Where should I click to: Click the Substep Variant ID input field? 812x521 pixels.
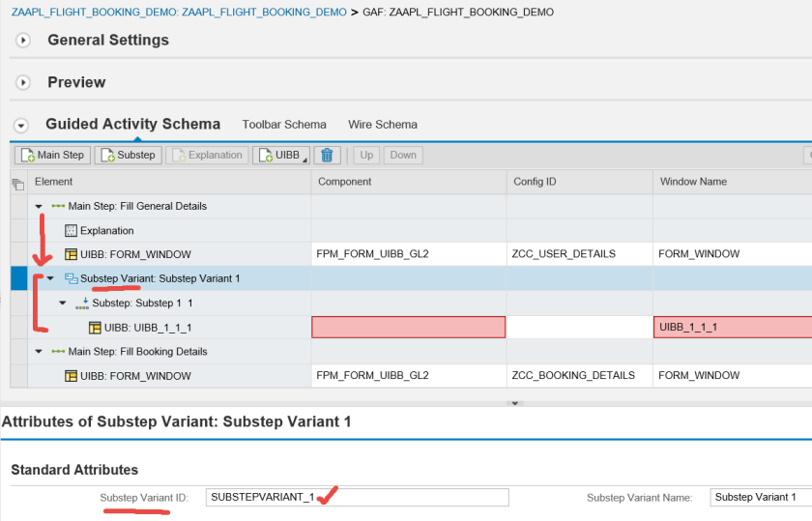pos(357,497)
